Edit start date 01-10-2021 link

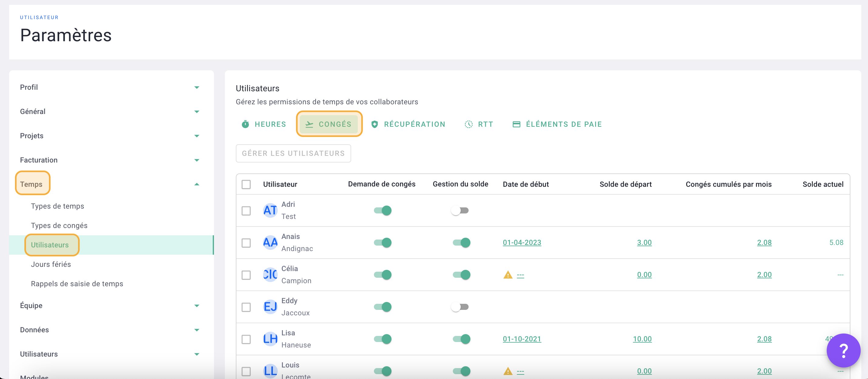tap(522, 339)
